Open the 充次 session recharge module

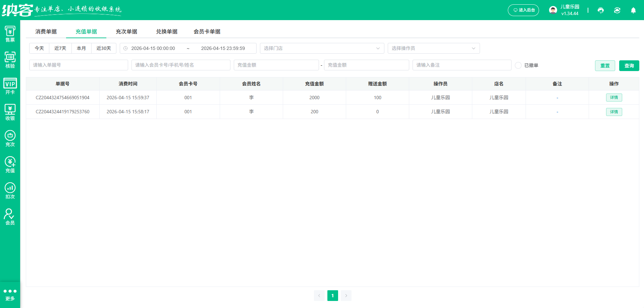pos(10,138)
